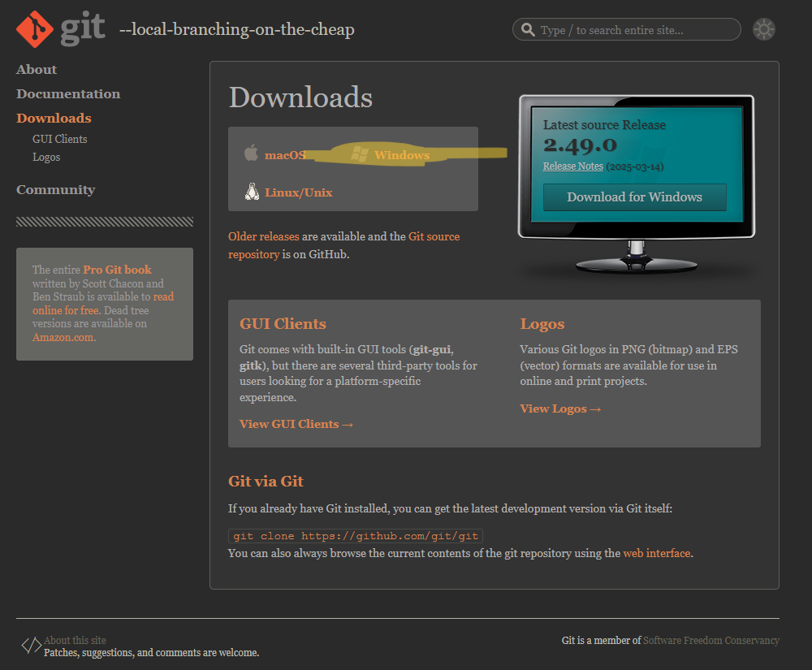Toggle dark/light theme sun icon
This screenshot has width=812, height=670.
(763, 29)
